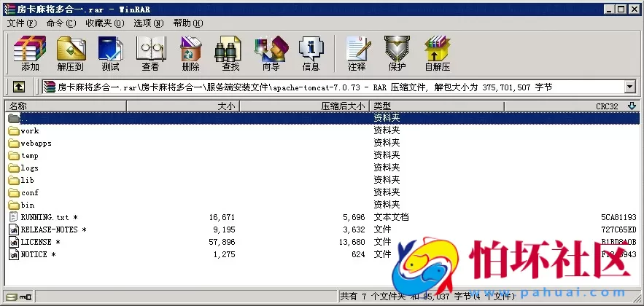The image size is (644, 306).
Task: Click the conf folder icon
Action: (x=14, y=192)
